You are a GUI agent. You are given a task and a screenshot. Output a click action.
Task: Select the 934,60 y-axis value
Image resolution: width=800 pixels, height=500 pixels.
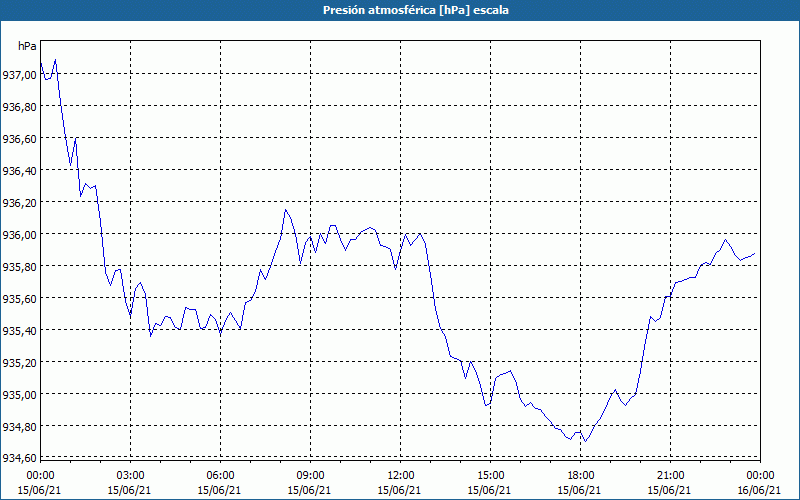click(19, 458)
